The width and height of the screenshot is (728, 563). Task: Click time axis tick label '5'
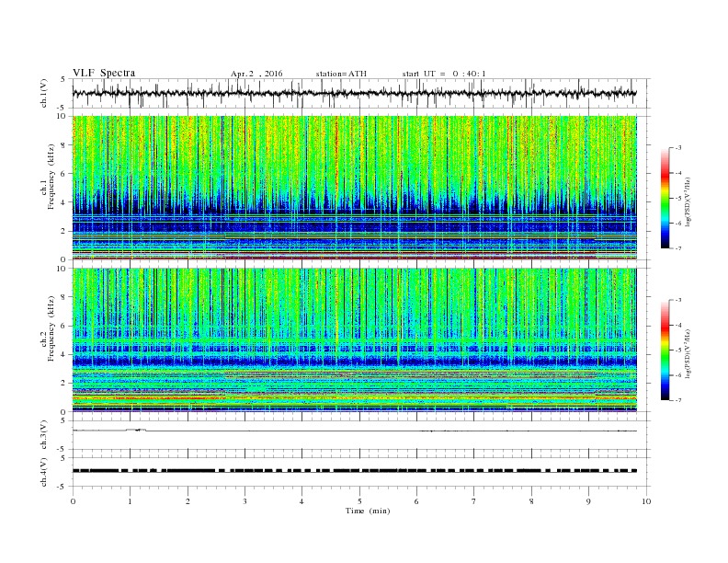[x=359, y=501]
